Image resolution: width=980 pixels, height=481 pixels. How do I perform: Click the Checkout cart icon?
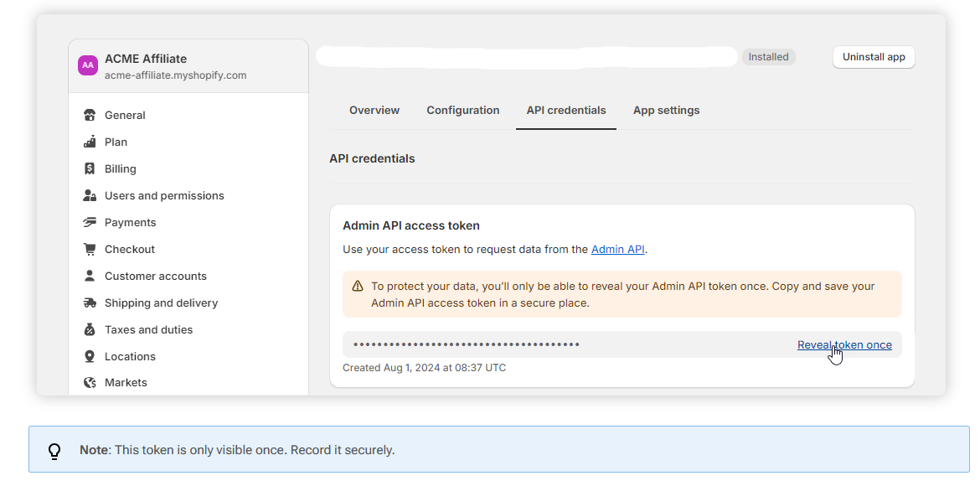(90, 250)
